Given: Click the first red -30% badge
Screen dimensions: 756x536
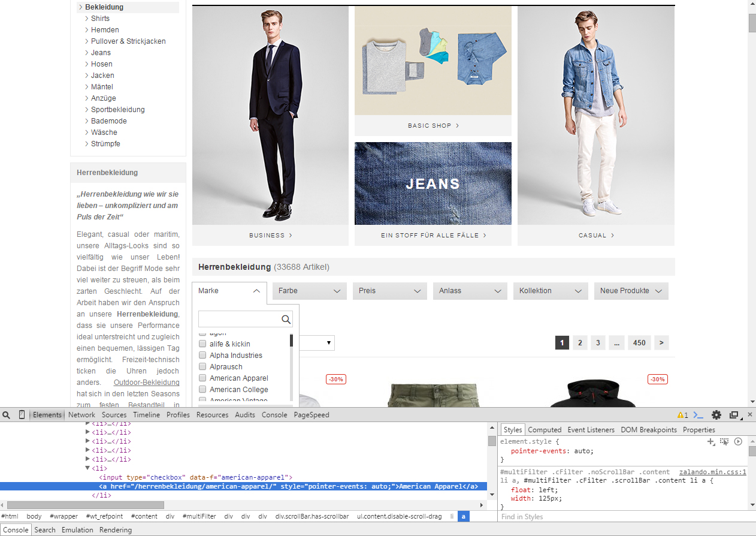Looking at the screenshot, I should coord(336,380).
